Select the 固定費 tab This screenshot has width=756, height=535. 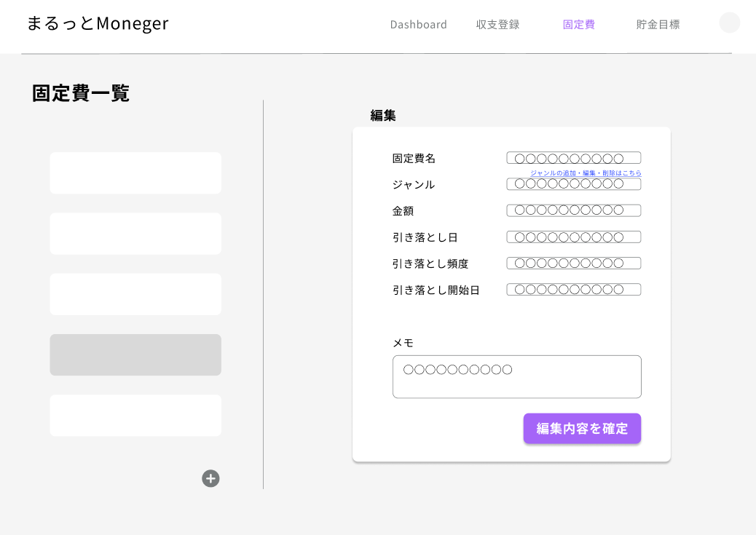578,25
